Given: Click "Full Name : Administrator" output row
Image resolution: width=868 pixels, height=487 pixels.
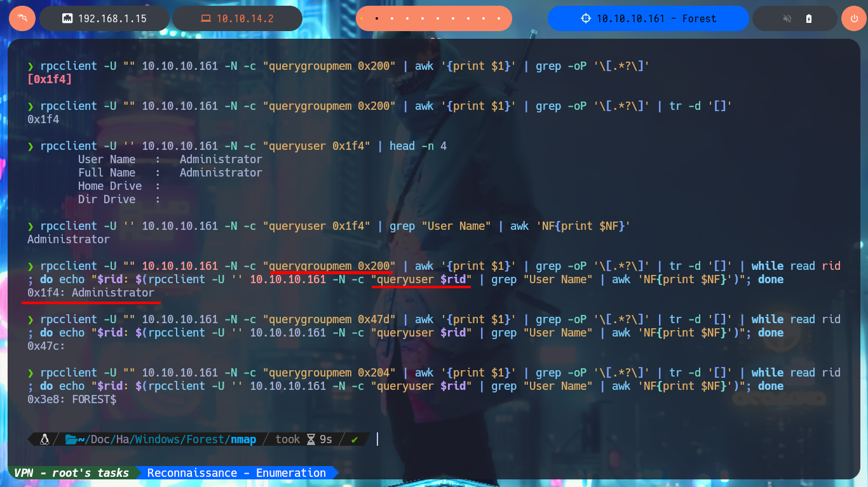Looking at the screenshot, I should (170, 173).
